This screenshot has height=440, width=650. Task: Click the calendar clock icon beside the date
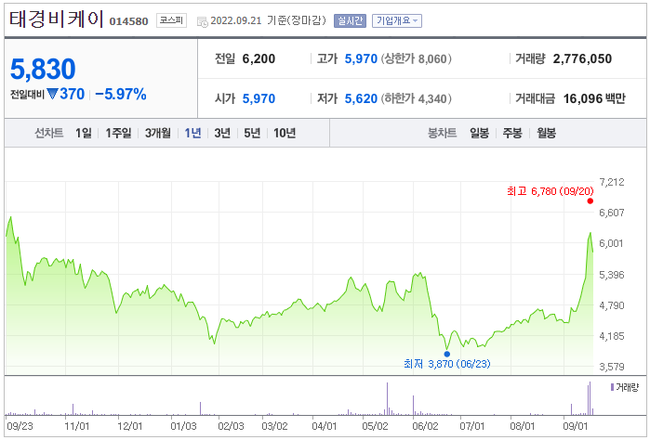point(202,22)
